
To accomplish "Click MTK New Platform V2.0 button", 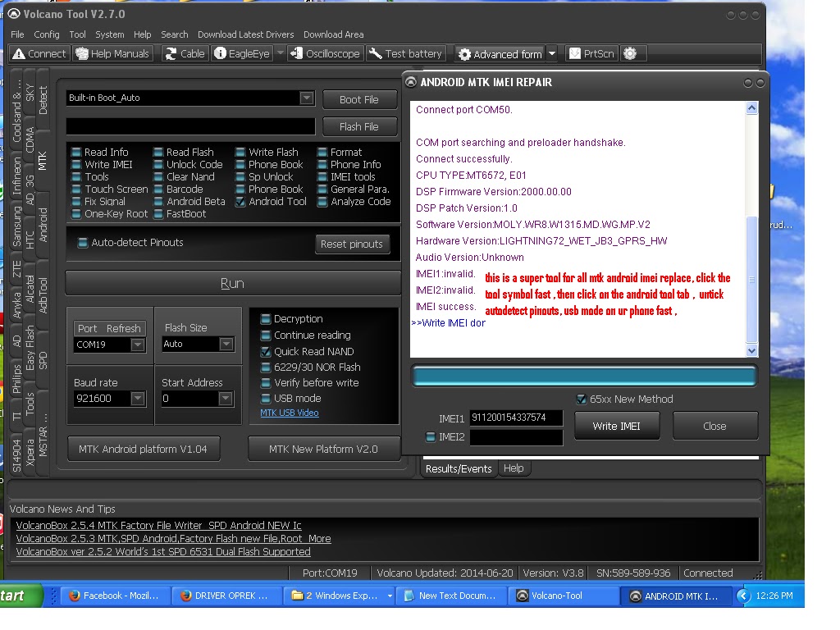I will tap(323, 449).
